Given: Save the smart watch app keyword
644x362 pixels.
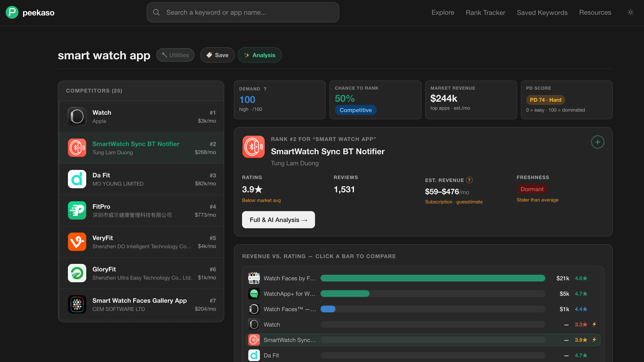Looking at the screenshot, I should point(217,55).
